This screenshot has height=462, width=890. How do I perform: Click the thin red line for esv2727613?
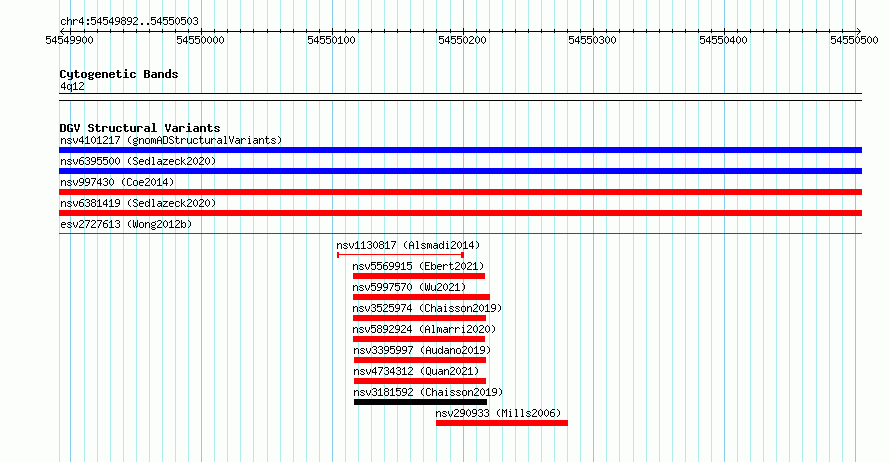click(x=460, y=233)
